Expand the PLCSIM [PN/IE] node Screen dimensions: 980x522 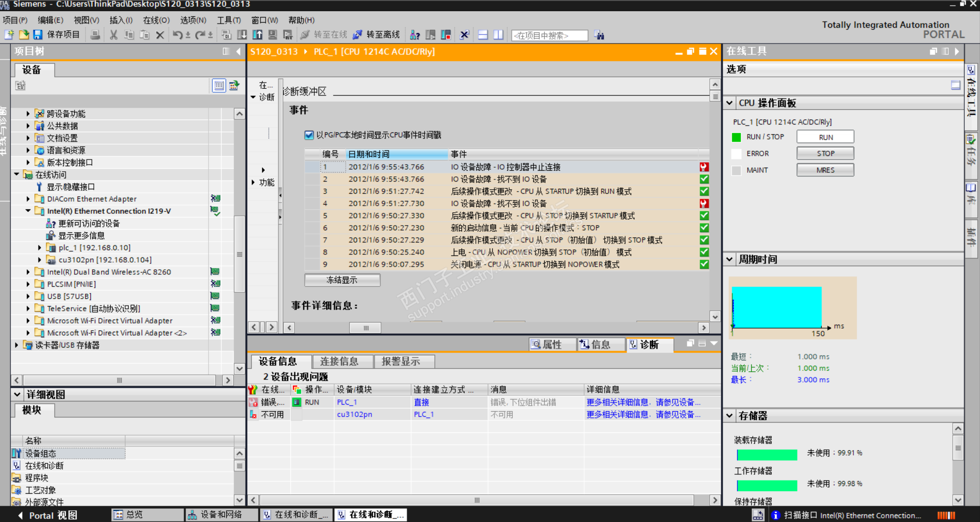click(x=28, y=284)
